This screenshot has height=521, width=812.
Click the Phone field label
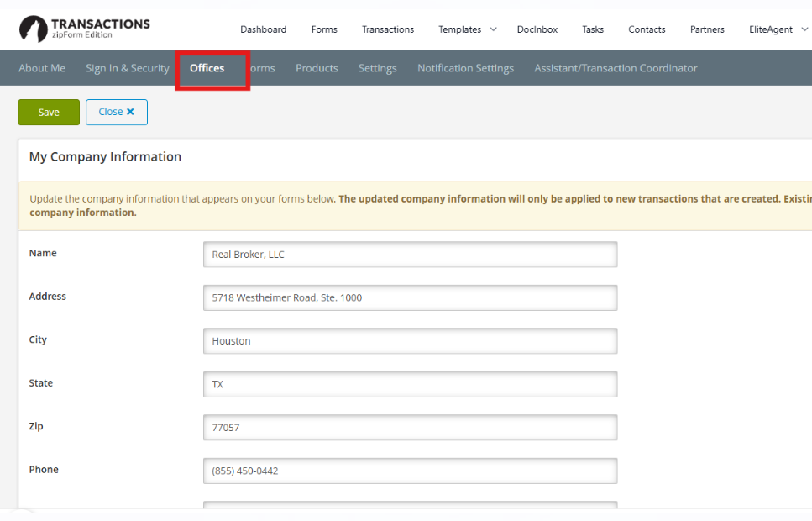tap(44, 469)
